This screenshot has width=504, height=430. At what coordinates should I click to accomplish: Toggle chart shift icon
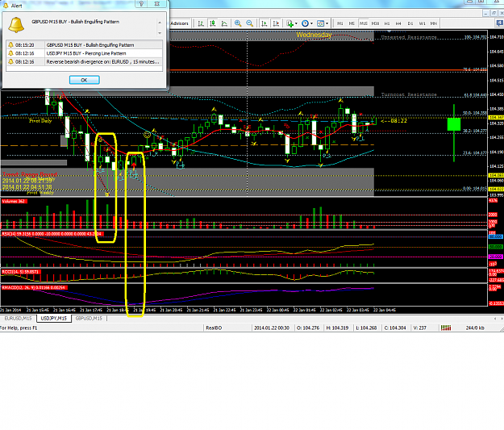pos(276,23)
